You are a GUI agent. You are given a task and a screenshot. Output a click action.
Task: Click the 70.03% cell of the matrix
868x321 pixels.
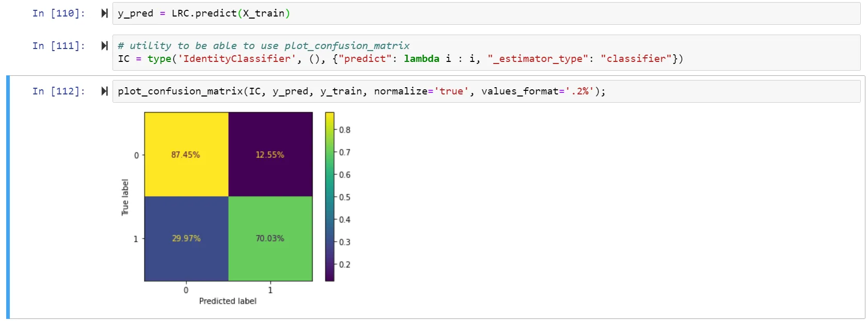pos(270,238)
